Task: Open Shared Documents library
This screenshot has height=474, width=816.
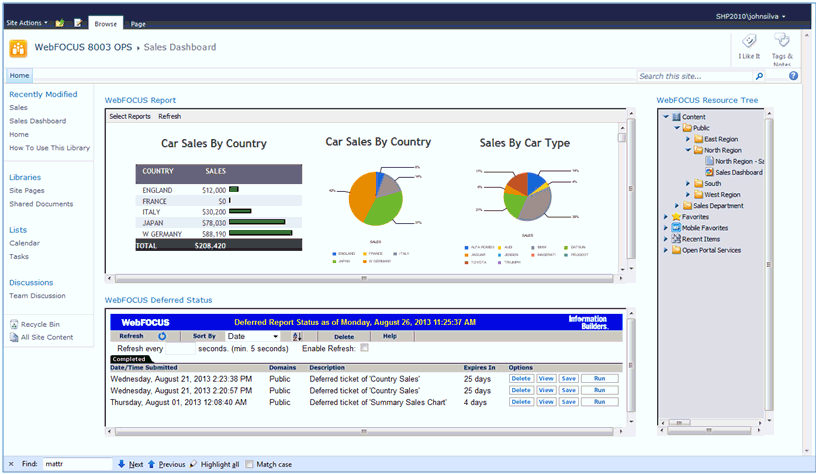Action: [x=41, y=204]
